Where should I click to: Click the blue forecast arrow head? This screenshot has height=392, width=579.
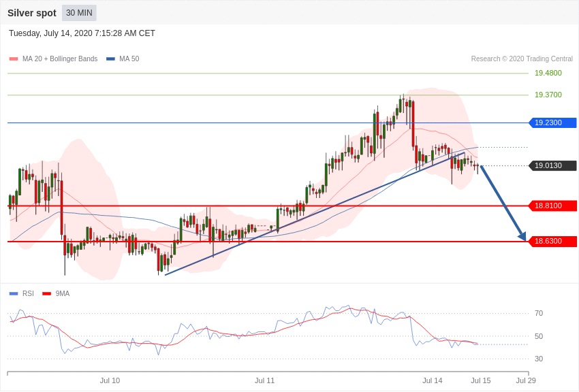pos(522,236)
